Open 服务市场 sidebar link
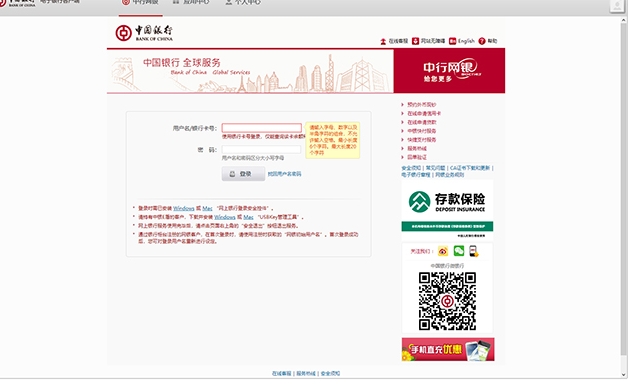Image resolution: width=628 pixels, height=385 pixels. 417,149
